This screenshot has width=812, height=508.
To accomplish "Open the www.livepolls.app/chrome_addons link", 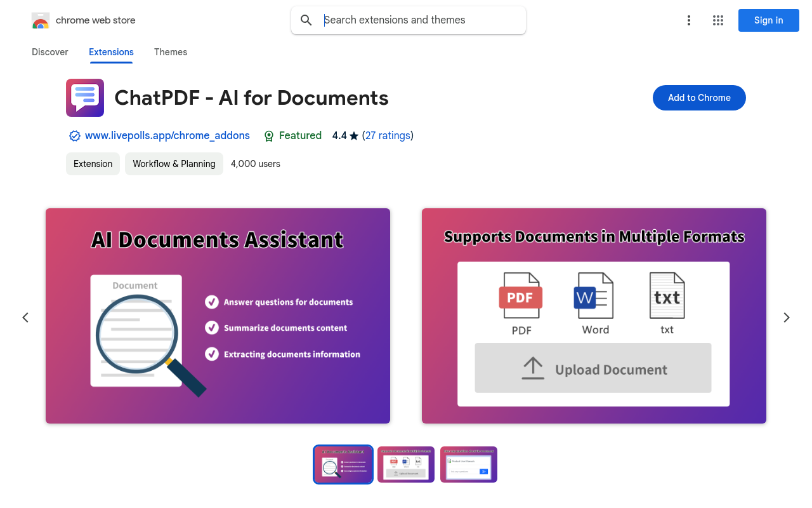I will point(167,136).
